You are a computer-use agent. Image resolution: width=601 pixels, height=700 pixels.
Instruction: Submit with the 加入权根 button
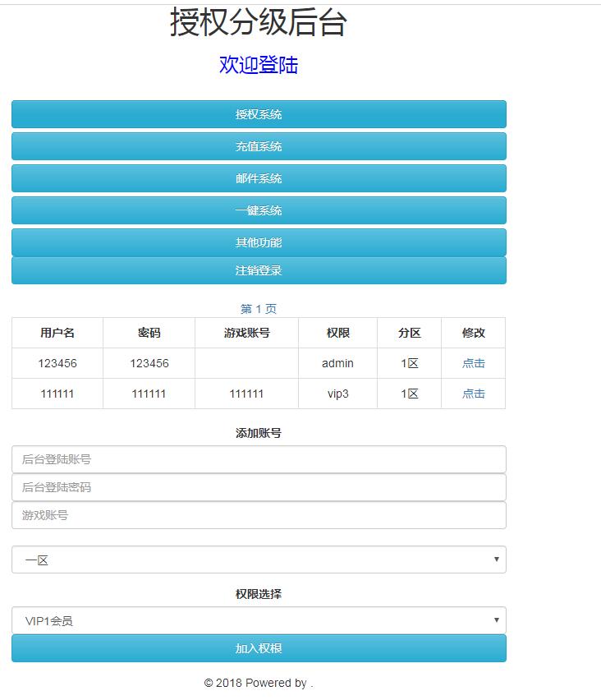[259, 648]
